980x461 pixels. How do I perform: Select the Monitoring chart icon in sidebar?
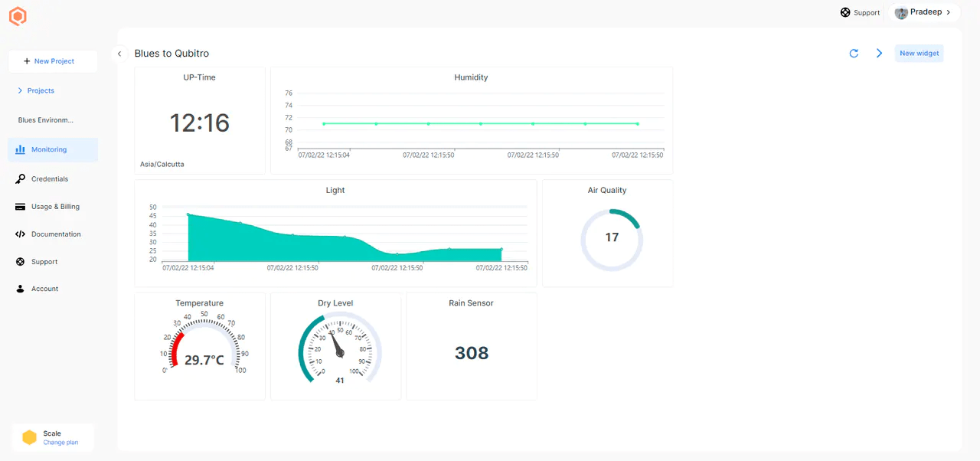[20, 149]
